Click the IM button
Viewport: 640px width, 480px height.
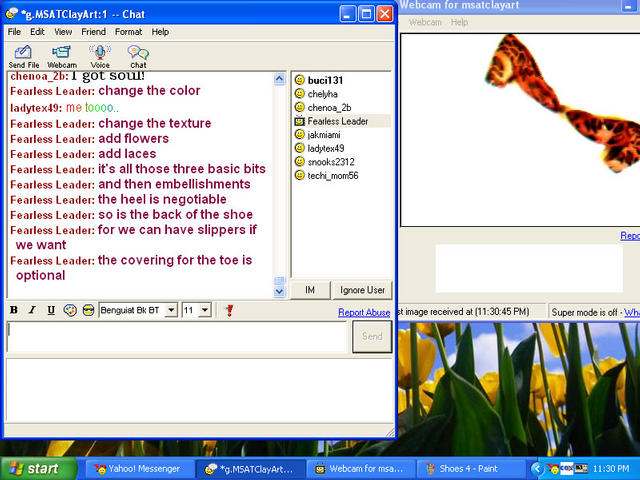click(x=310, y=290)
